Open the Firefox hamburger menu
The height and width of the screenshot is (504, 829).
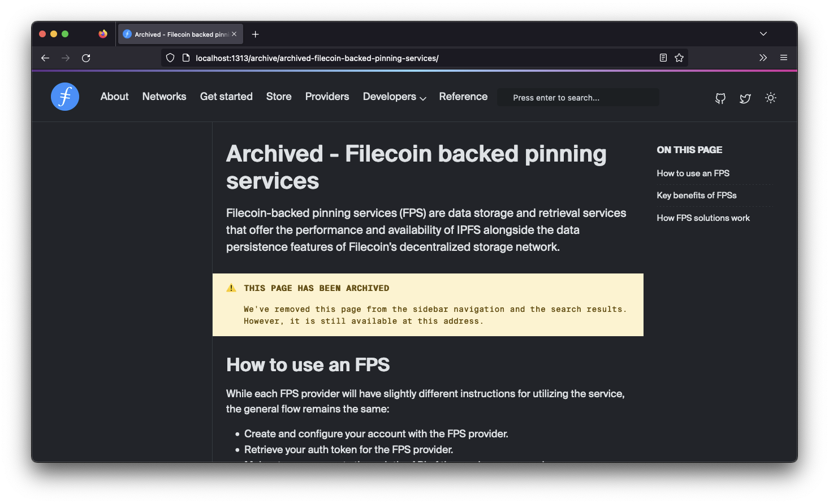pos(784,58)
